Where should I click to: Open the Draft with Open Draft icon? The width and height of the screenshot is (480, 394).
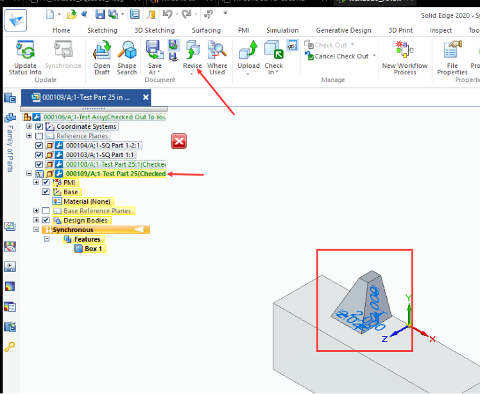click(x=102, y=50)
